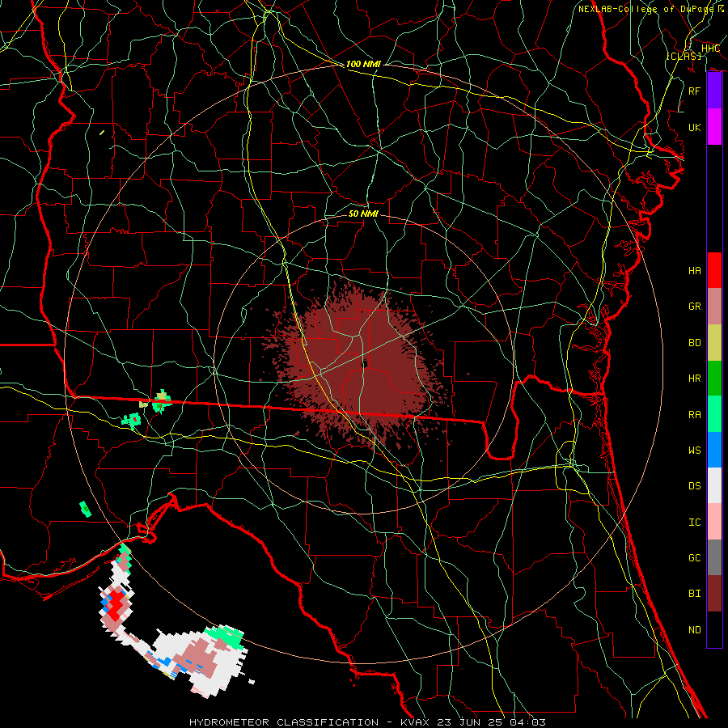Viewport: 728px width, 728px height.
Task: Click the 100 NMI range ring label
Action: 363,64
